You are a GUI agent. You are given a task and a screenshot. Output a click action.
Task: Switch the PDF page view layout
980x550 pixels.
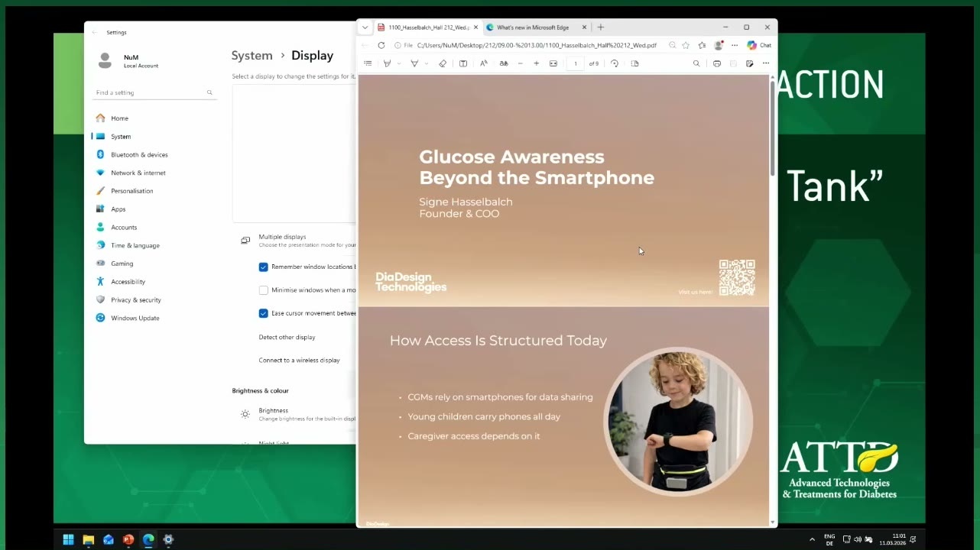tap(634, 63)
